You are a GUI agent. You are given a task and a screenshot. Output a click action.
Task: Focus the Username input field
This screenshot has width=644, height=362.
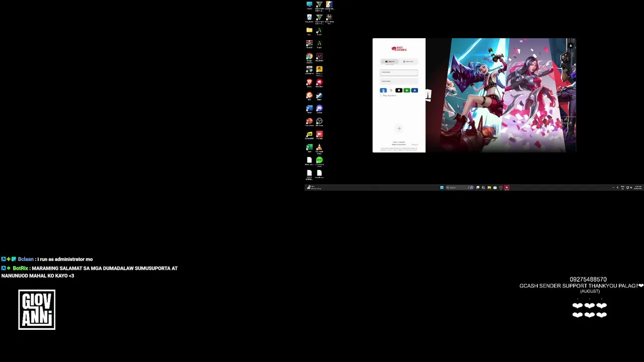click(x=399, y=72)
